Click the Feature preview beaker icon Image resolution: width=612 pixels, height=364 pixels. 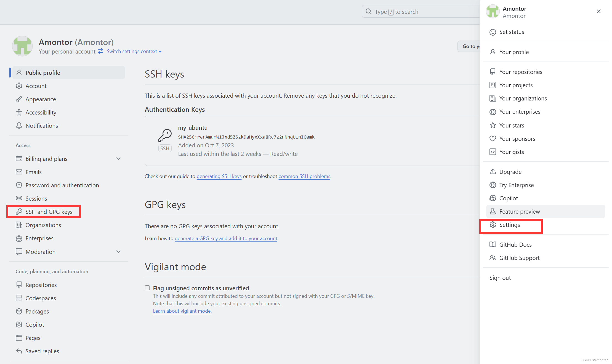(493, 211)
